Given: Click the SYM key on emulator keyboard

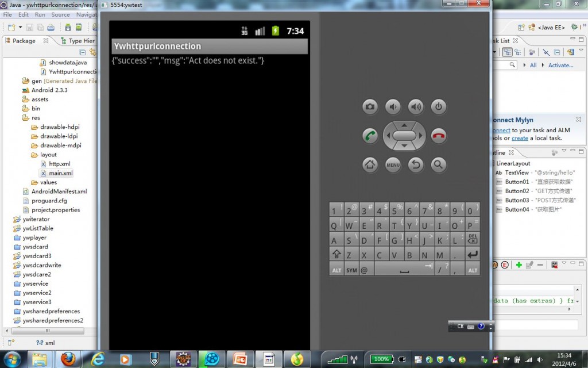Looking at the screenshot, I should click(351, 269).
